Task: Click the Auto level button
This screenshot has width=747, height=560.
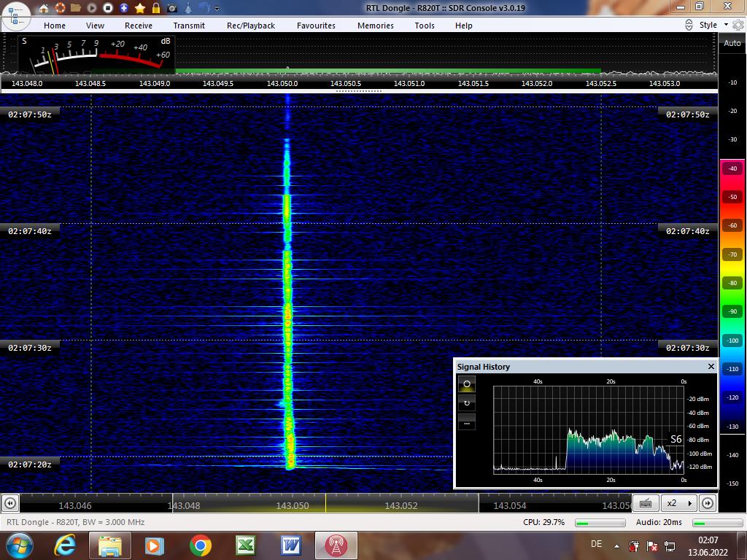Action: coord(732,43)
